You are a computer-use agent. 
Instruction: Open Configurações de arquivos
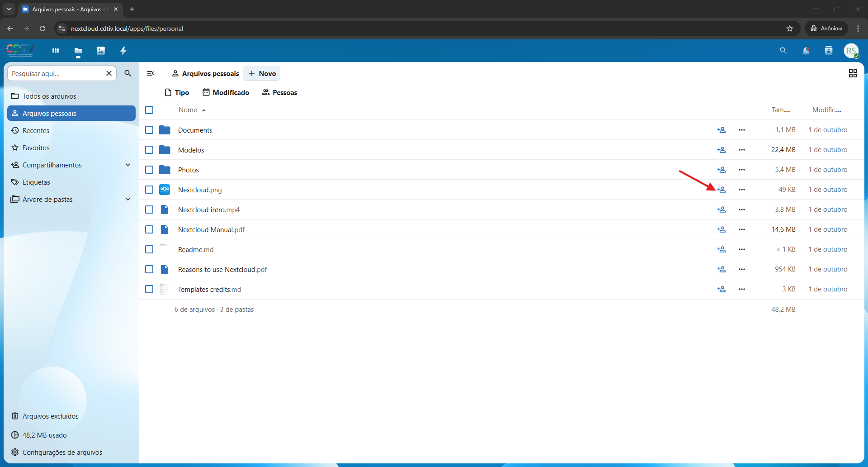point(62,452)
